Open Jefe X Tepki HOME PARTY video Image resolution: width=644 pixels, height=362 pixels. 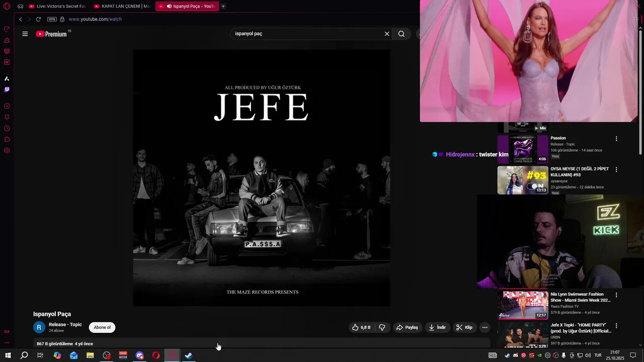click(581, 328)
